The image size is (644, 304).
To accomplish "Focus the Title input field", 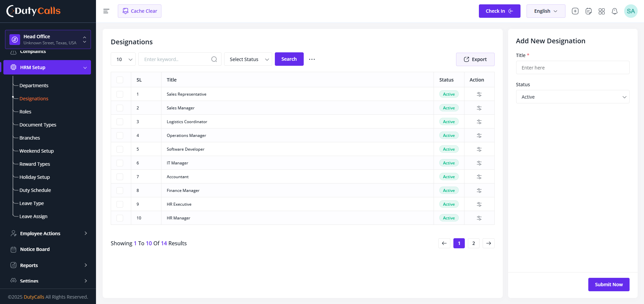I will (x=573, y=68).
